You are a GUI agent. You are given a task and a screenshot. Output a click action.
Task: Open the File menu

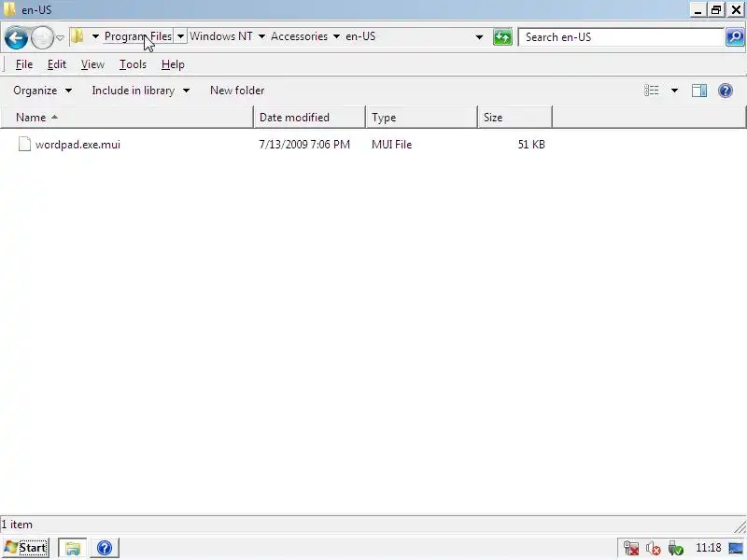[x=24, y=64]
